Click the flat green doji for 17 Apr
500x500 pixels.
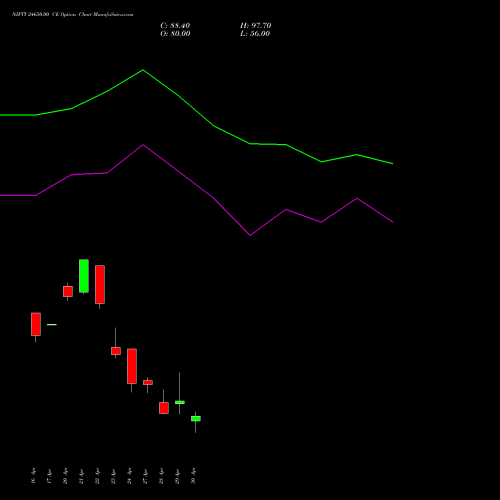pyautogui.click(x=52, y=324)
